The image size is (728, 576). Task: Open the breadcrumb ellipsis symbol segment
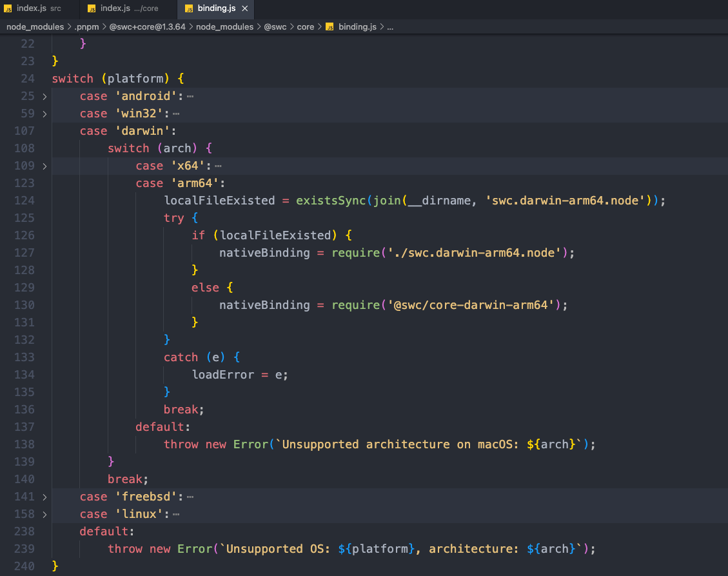click(x=390, y=27)
